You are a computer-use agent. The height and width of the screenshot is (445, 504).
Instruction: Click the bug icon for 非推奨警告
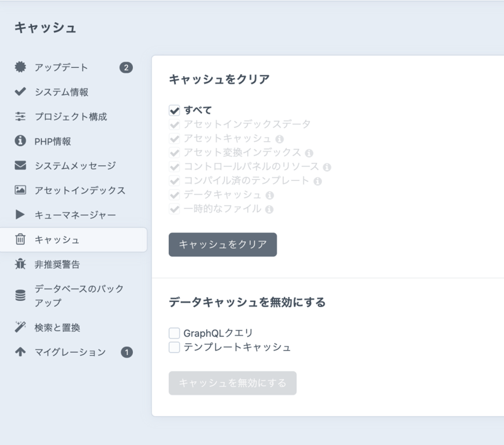pyautogui.click(x=20, y=264)
